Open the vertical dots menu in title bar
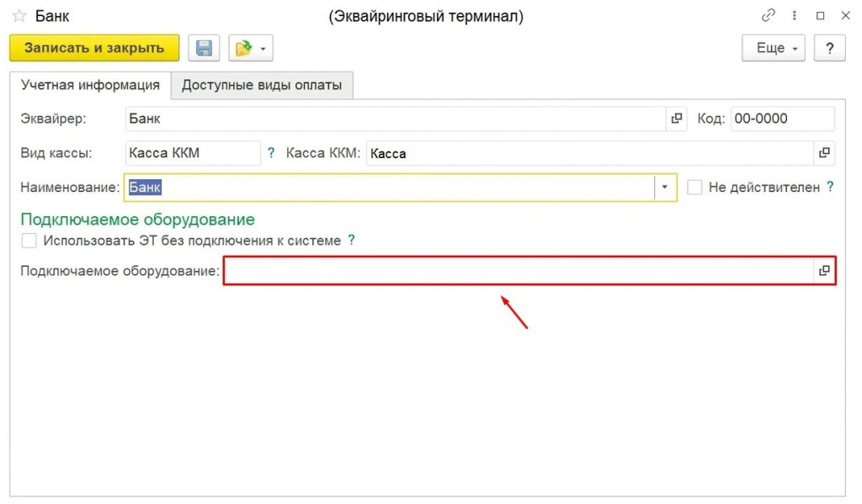 795,16
